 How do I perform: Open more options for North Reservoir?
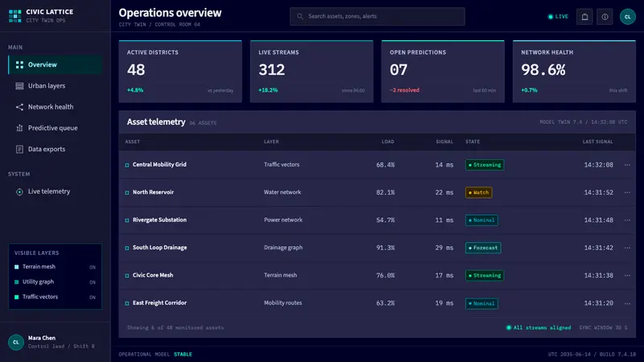click(x=627, y=192)
